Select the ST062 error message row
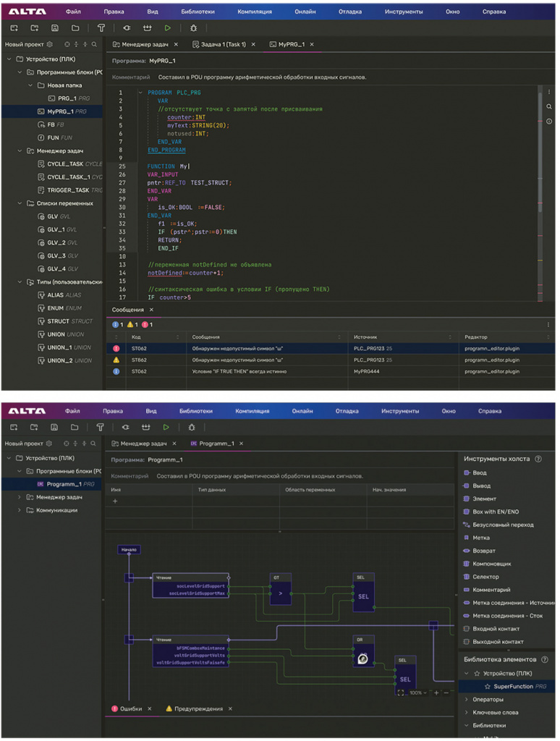The image size is (560, 741). pyautogui.click(x=331, y=348)
